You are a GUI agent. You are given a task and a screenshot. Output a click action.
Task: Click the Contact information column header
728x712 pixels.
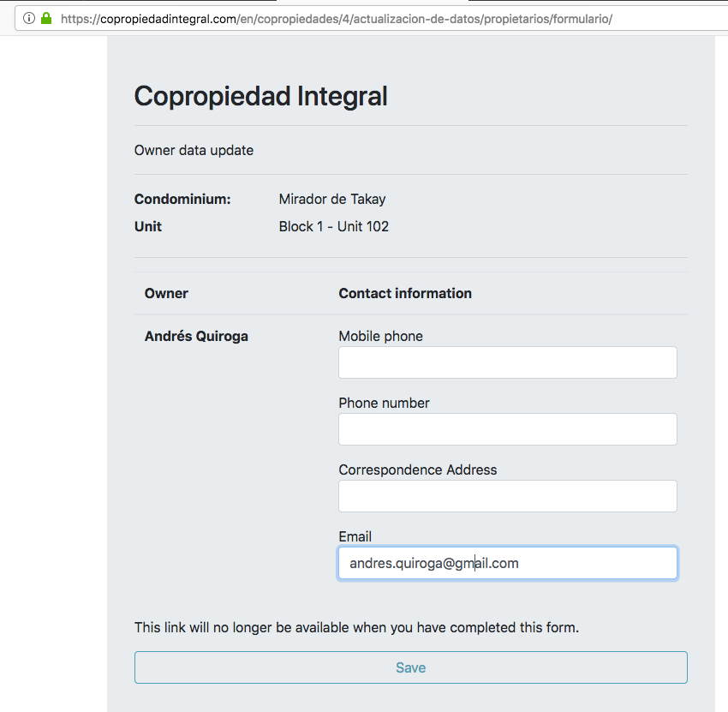[405, 294]
